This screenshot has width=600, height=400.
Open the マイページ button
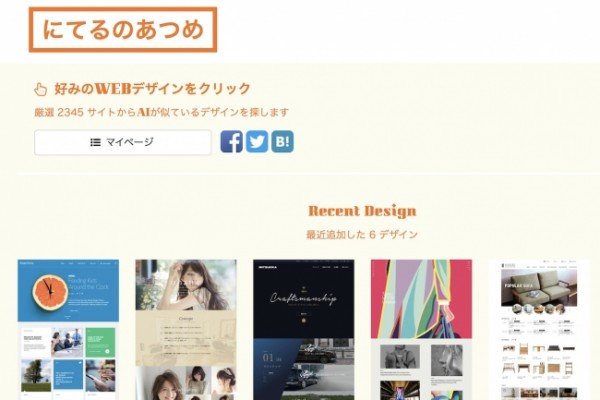coord(123,142)
